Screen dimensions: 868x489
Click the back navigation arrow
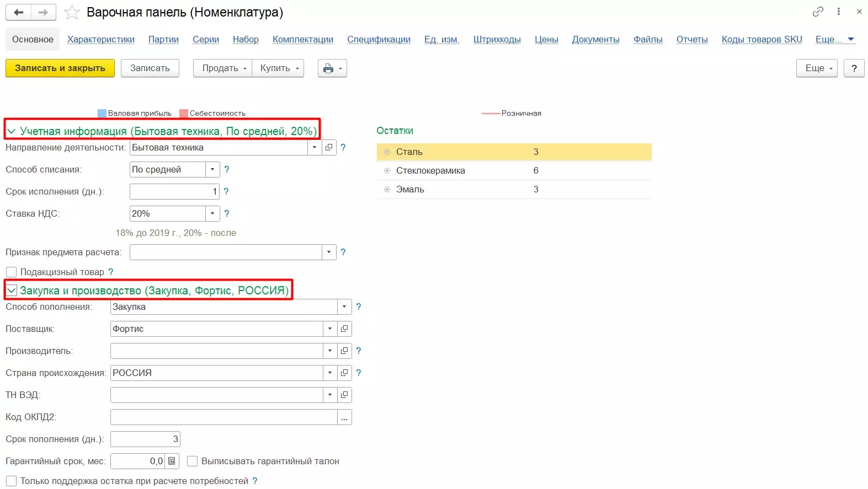pos(18,12)
